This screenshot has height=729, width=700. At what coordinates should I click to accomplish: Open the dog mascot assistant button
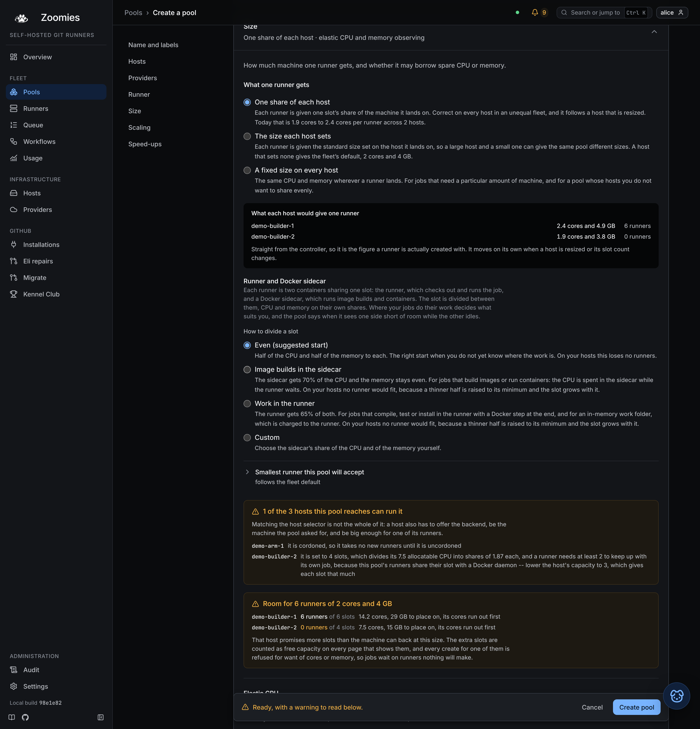(x=677, y=696)
